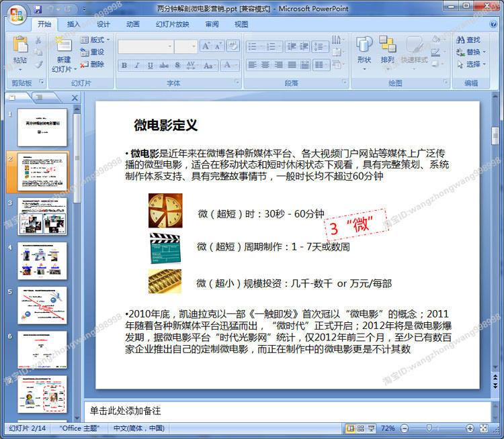Switch to the 开始 ribbon tab
The height and width of the screenshot is (439, 504).
(x=44, y=24)
